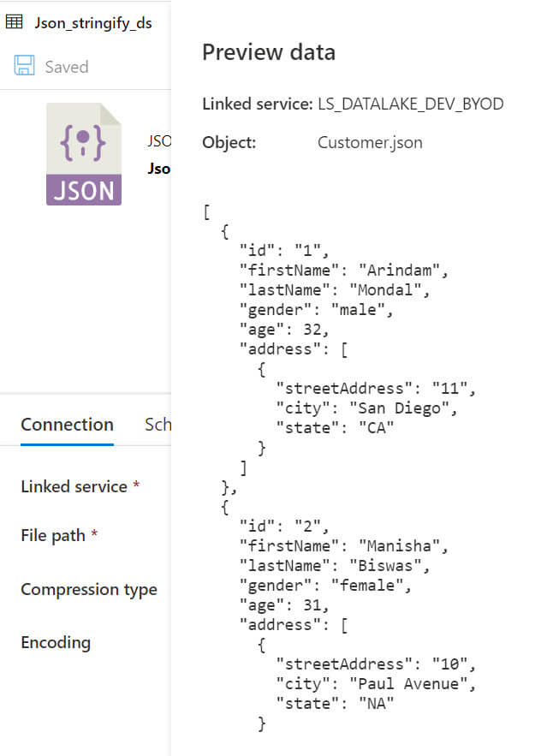Click the Encoding field label

tap(56, 643)
